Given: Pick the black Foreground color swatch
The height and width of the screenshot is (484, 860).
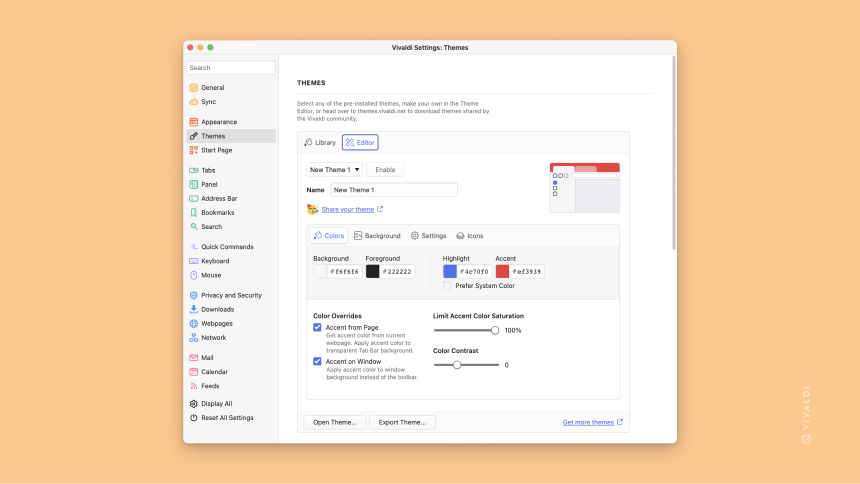Looking at the screenshot, I should click(x=372, y=271).
